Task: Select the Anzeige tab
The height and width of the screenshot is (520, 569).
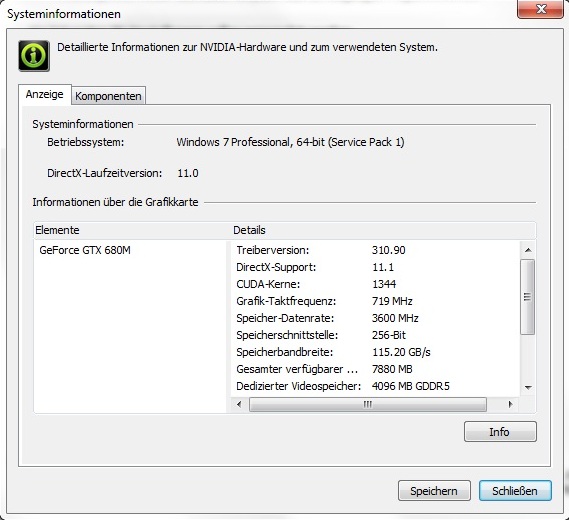Action: tap(44, 94)
